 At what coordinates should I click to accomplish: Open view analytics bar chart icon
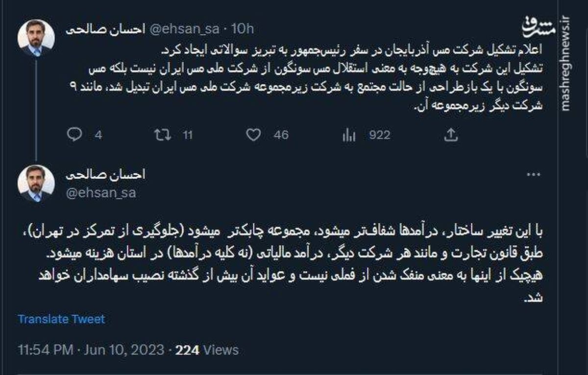click(x=348, y=134)
